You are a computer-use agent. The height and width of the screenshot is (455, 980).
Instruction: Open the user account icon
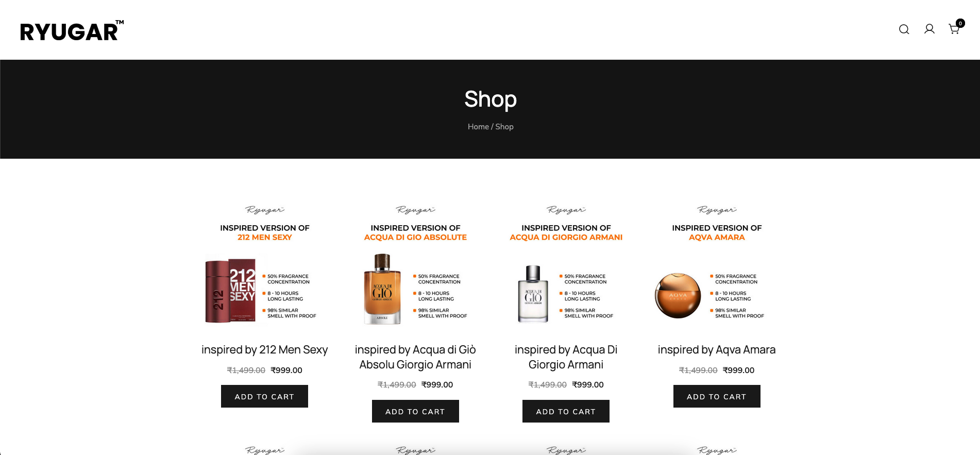click(929, 29)
